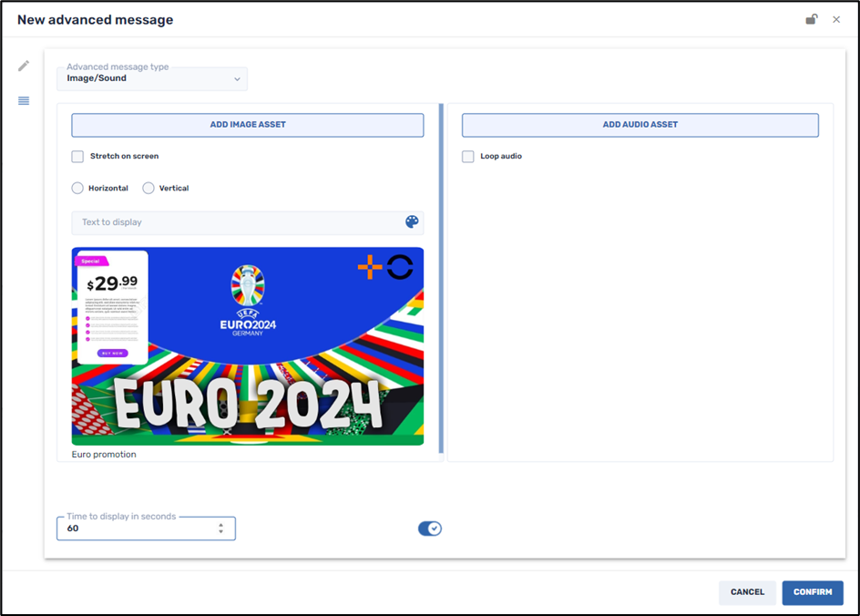Viewport: 860px width, 616px height.
Task: Open the color palette for display text
Action: pos(412,222)
